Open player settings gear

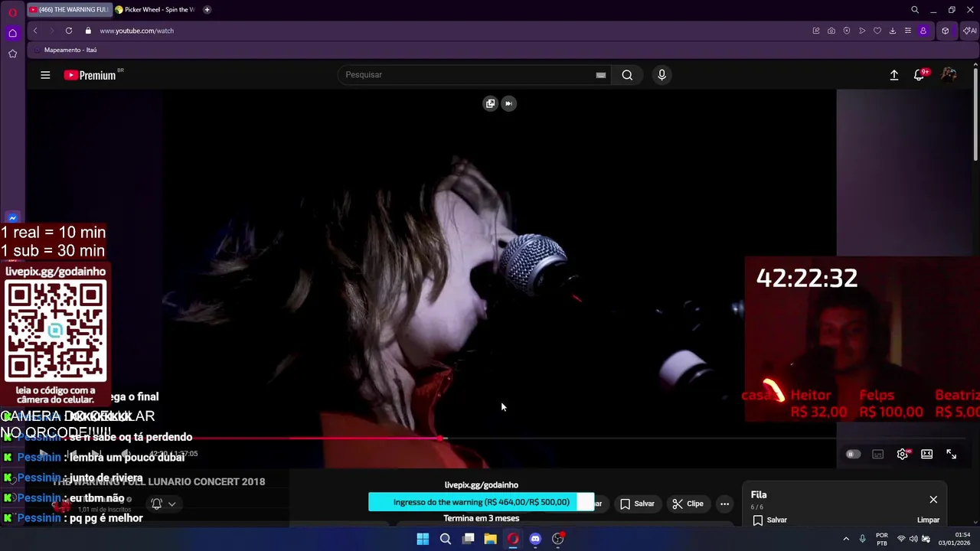point(903,454)
